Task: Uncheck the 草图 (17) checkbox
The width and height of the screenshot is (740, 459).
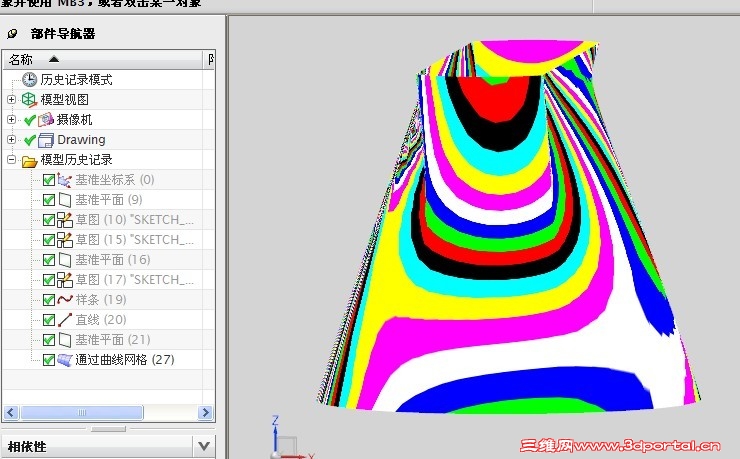Action: (x=49, y=280)
